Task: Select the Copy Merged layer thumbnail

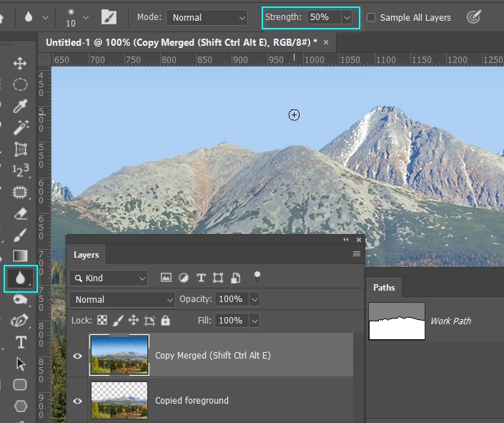Action: click(119, 355)
